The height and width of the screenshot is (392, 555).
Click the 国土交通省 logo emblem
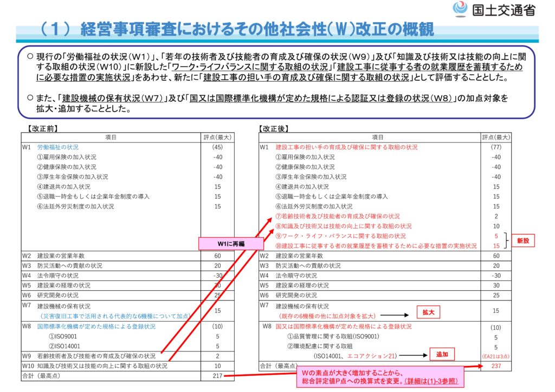pyautogui.click(x=460, y=9)
